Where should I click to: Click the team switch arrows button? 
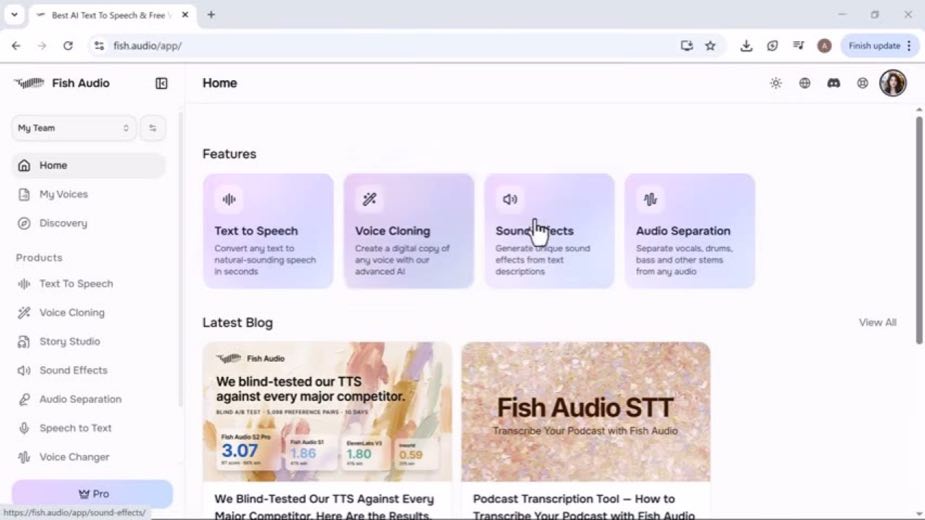[153, 128]
